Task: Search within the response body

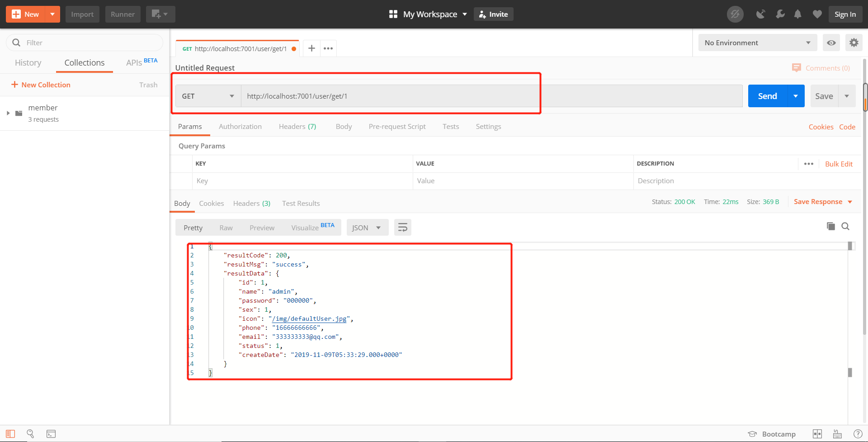Action: point(845,226)
